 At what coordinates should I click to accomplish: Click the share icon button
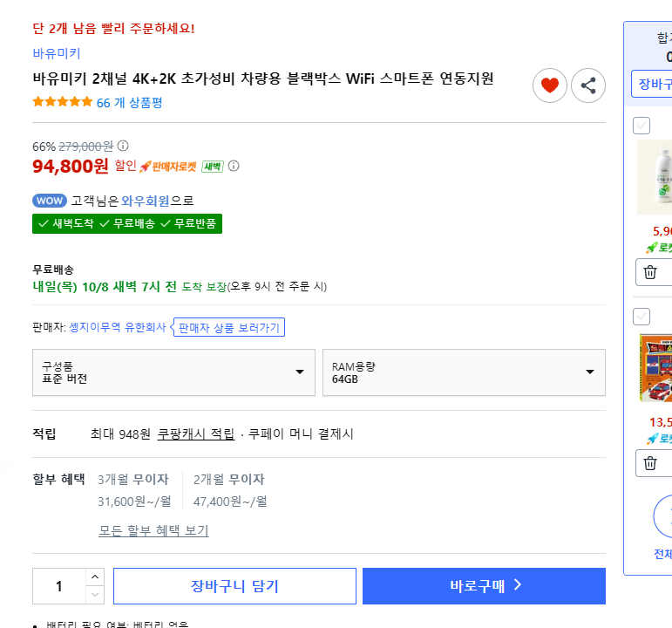588,85
